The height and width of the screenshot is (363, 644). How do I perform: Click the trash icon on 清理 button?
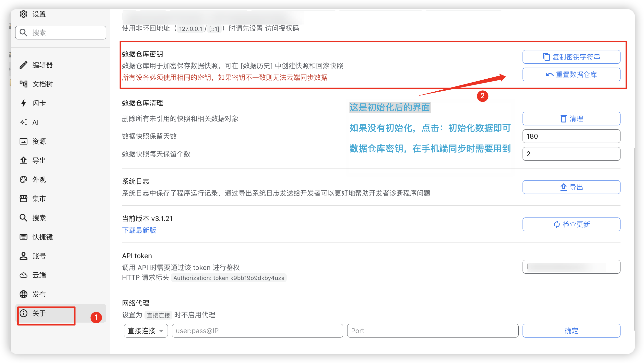tap(563, 119)
